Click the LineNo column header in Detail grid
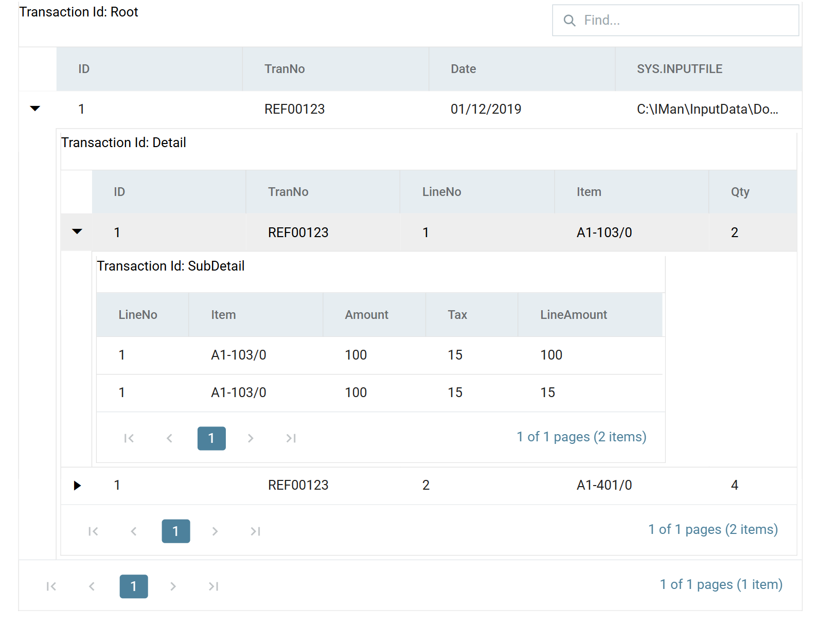Image resolution: width=820 pixels, height=644 pixels. [x=477, y=192]
